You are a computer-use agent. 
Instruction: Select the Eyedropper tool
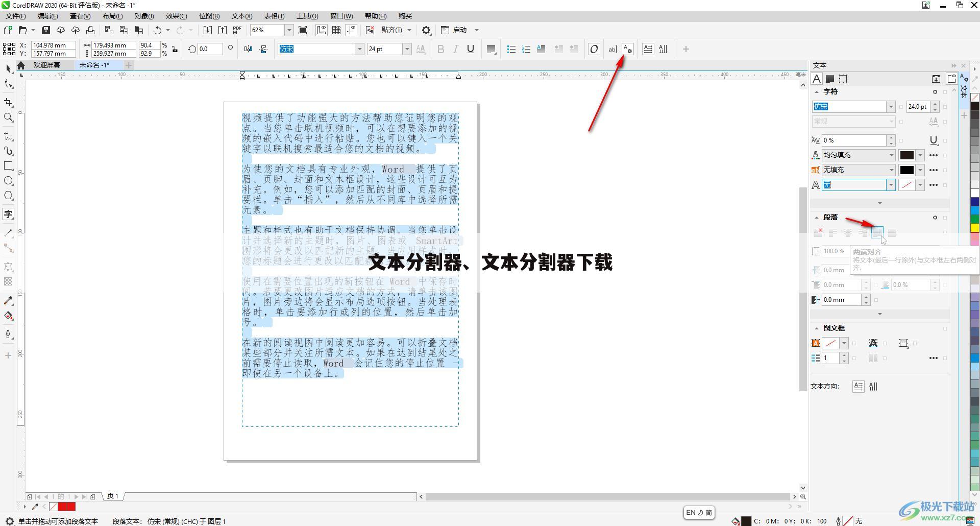(x=8, y=301)
